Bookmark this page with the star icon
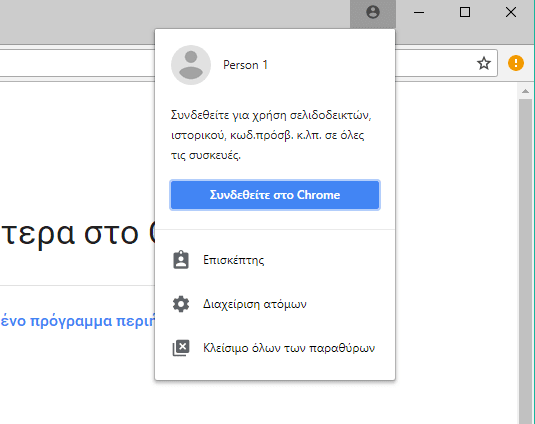The width and height of the screenshot is (535, 424). 483,63
